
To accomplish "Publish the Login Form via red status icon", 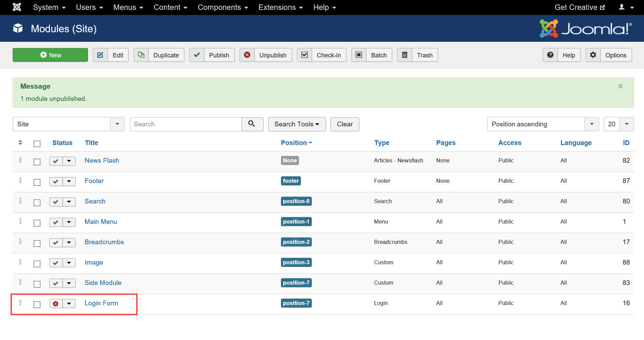I will point(56,304).
